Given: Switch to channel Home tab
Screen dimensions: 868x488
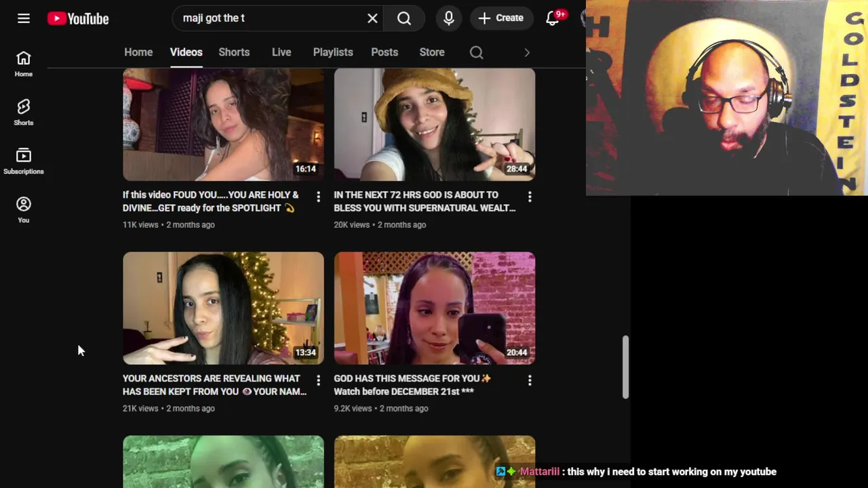Looking at the screenshot, I should [x=138, y=52].
